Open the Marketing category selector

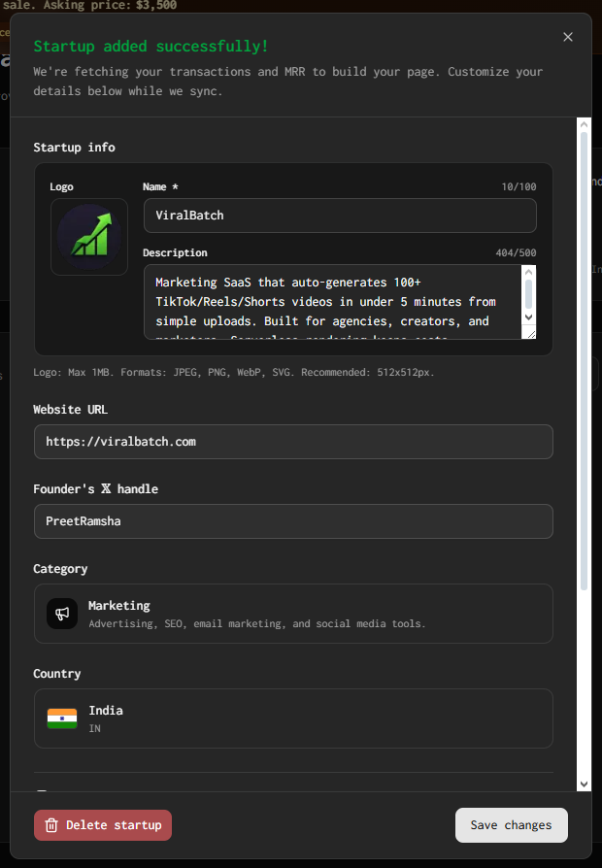point(293,614)
